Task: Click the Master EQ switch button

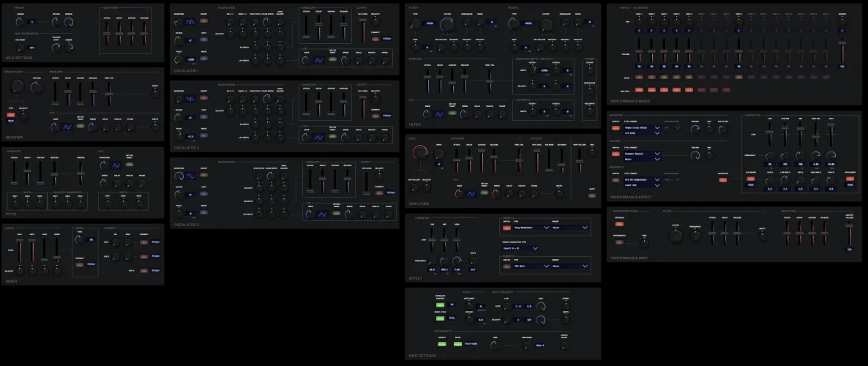Action: click(723, 179)
